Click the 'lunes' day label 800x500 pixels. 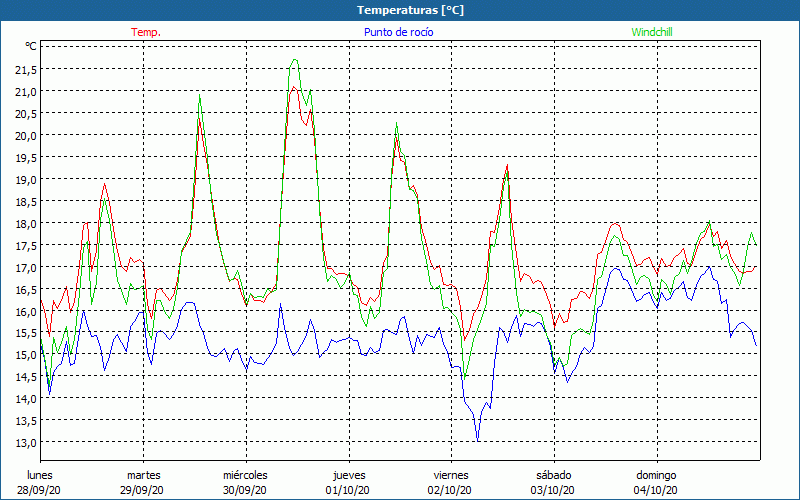click(40, 475)
